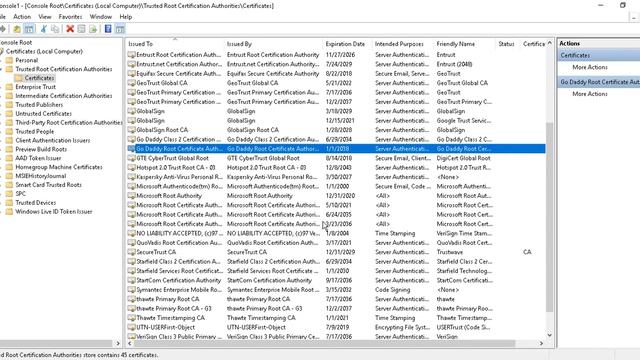Select Certificates (Local Computer) tree node

[x=44, y=51]
